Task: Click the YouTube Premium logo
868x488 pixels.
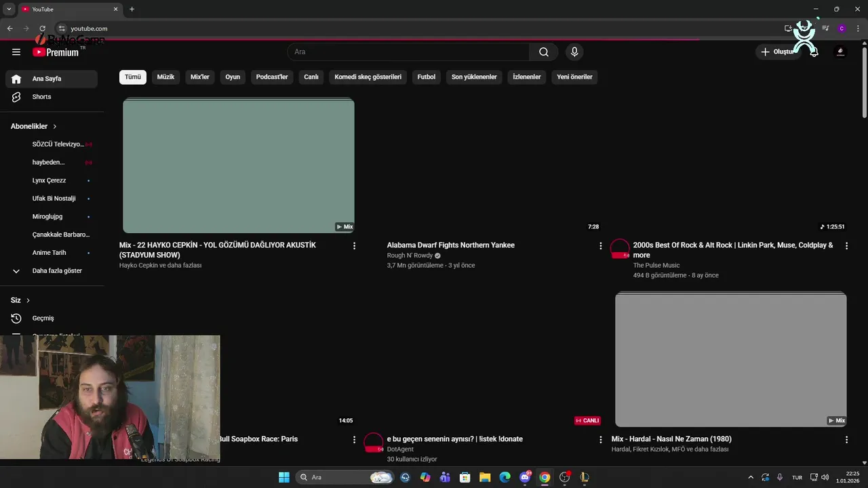Action: pos(56,52)
